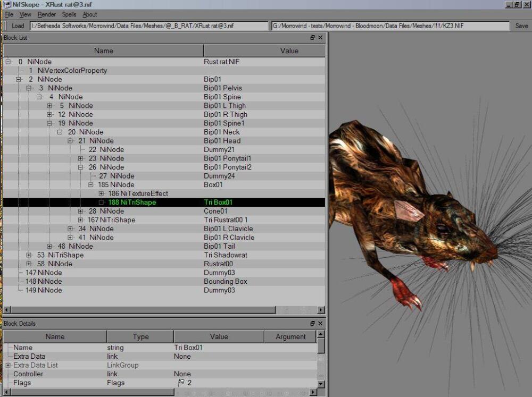The width and height of the screenshot is (532, 397).
Task: Click the Name string value Tri Box01
Action: point(188,348)
